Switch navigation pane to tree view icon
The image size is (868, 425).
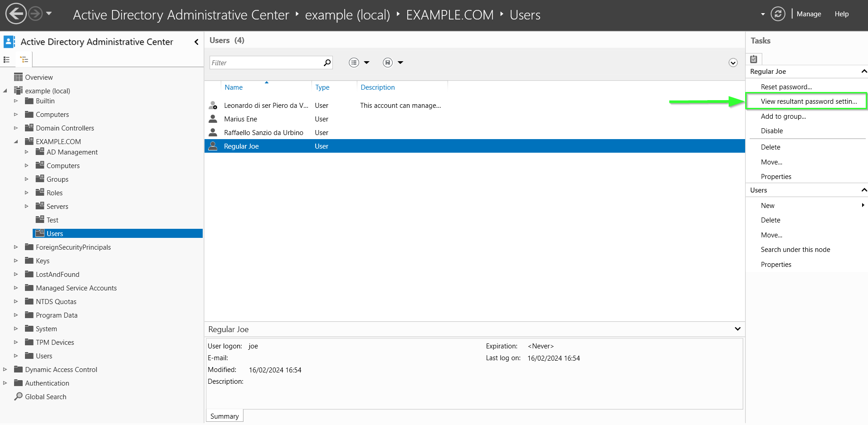(24, 60)
